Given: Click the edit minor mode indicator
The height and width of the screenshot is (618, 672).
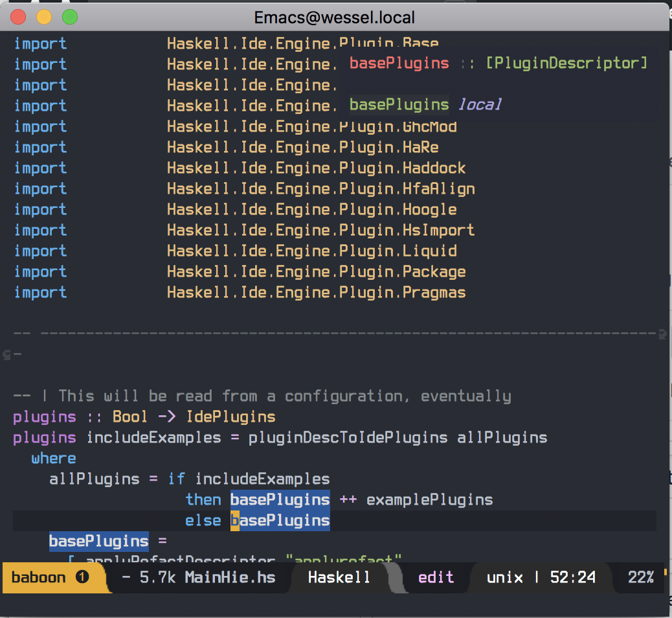Looking at the screenshot, I should pyautogui.click(x=436, y=577).
